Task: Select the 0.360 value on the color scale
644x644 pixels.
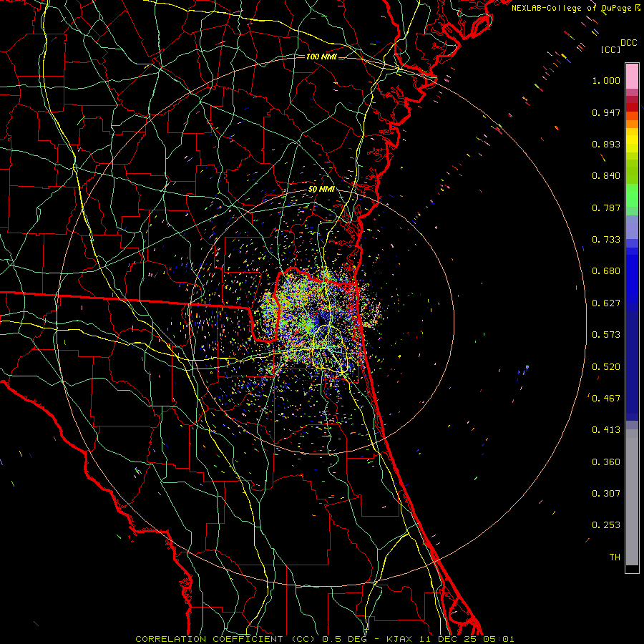Action: tap(606, 462)
